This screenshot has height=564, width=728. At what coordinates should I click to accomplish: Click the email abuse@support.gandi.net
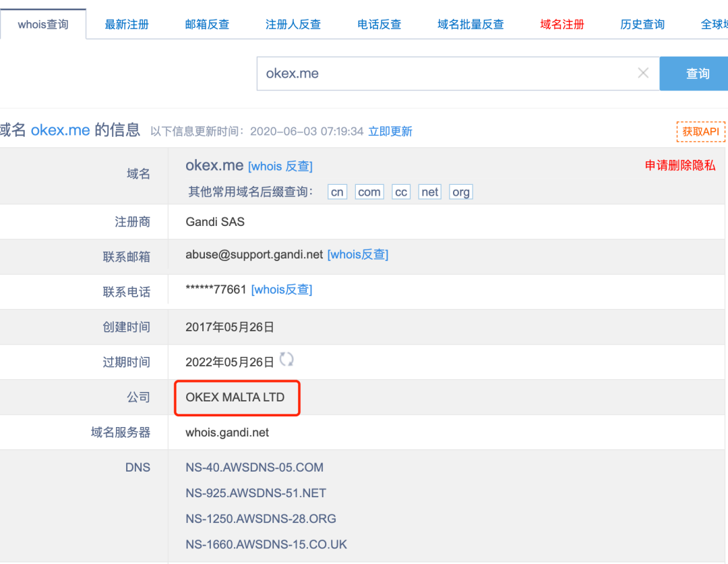coord(254,254)
